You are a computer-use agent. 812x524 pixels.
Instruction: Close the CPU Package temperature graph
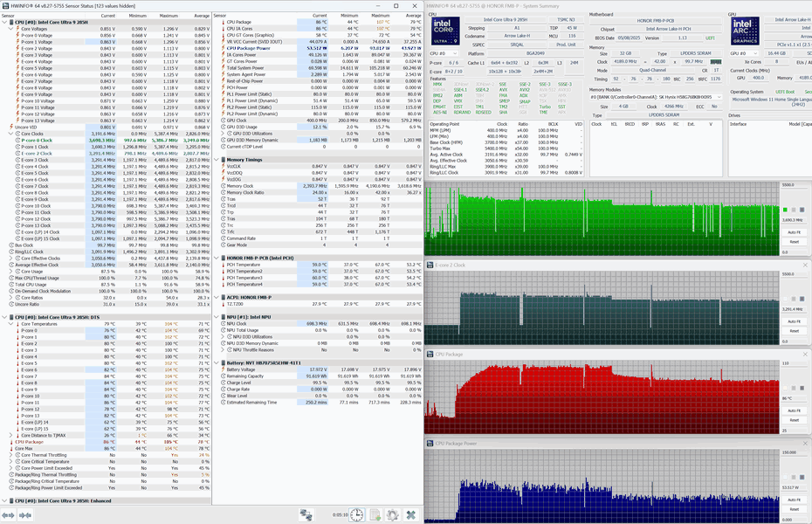(x=805, y=355)
